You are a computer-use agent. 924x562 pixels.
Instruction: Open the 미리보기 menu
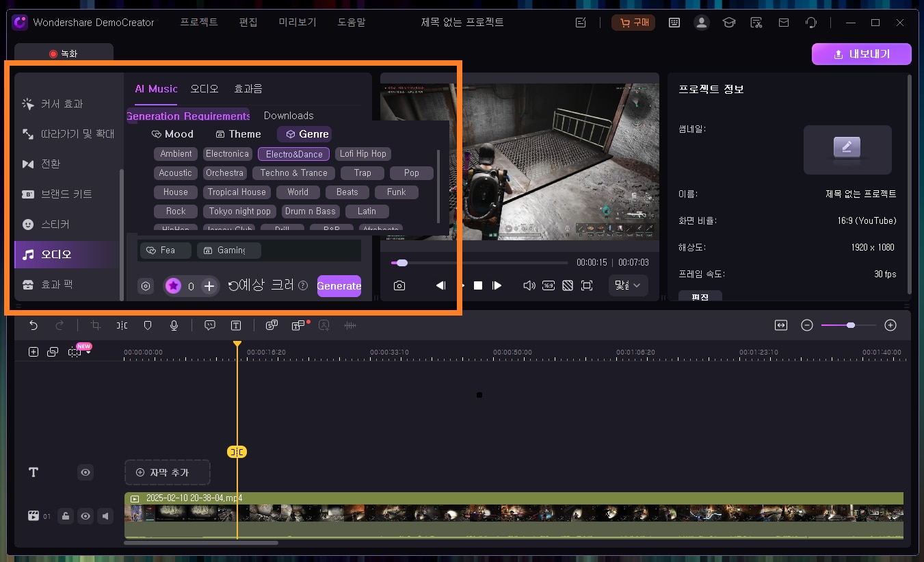click(298, 23)
